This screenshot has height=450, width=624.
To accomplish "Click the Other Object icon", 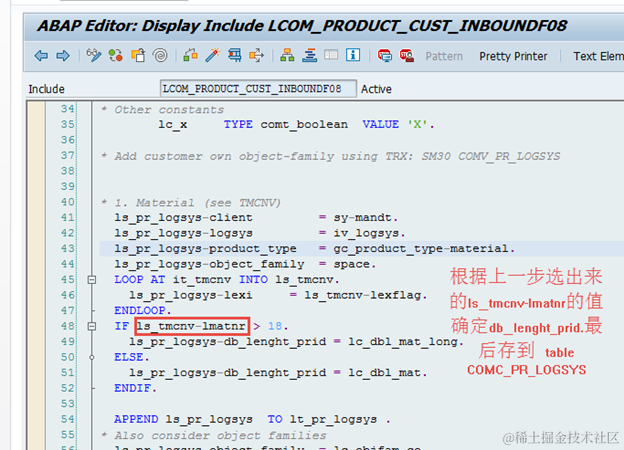I will 138,55.
